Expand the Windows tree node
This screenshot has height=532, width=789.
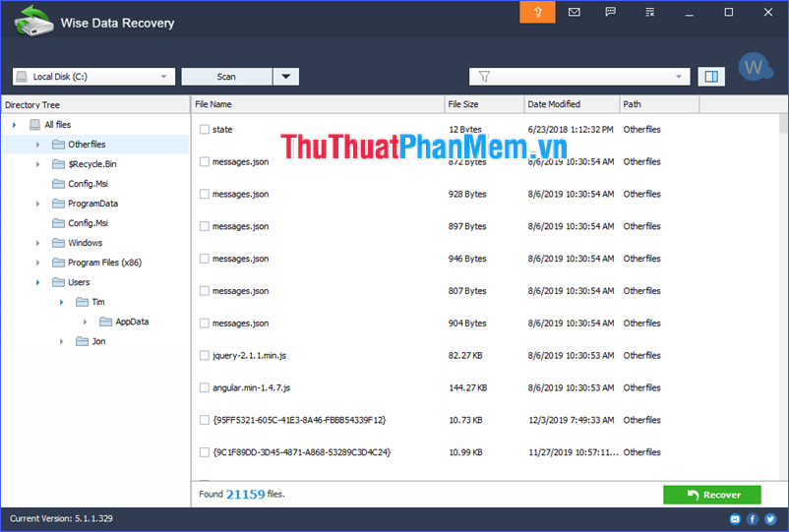[x=37, y=243]
